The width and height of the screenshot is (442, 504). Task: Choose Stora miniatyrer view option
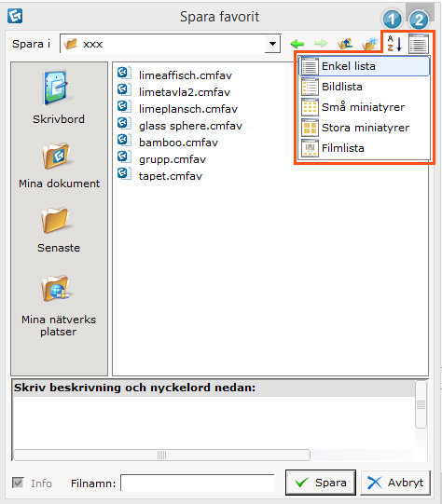click(x=365, y=128)
